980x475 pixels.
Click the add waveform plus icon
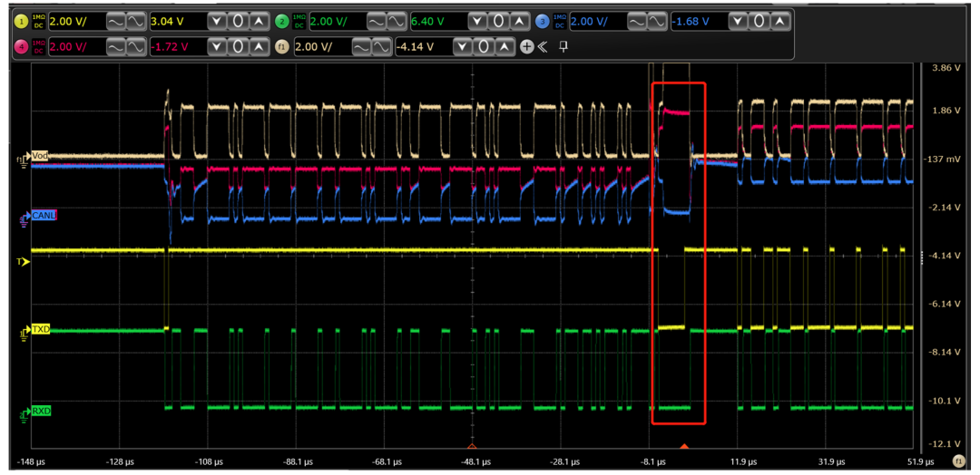[526, 46]
